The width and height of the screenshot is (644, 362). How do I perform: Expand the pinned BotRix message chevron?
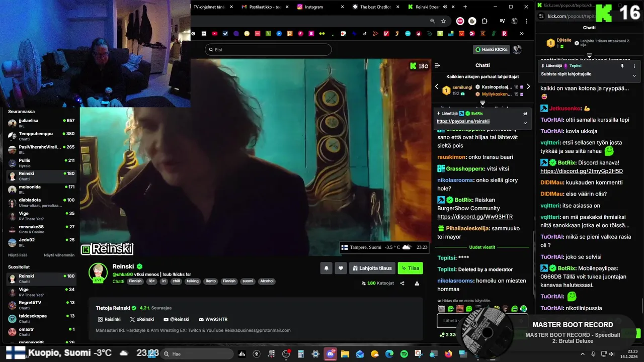tap(525, 123)
